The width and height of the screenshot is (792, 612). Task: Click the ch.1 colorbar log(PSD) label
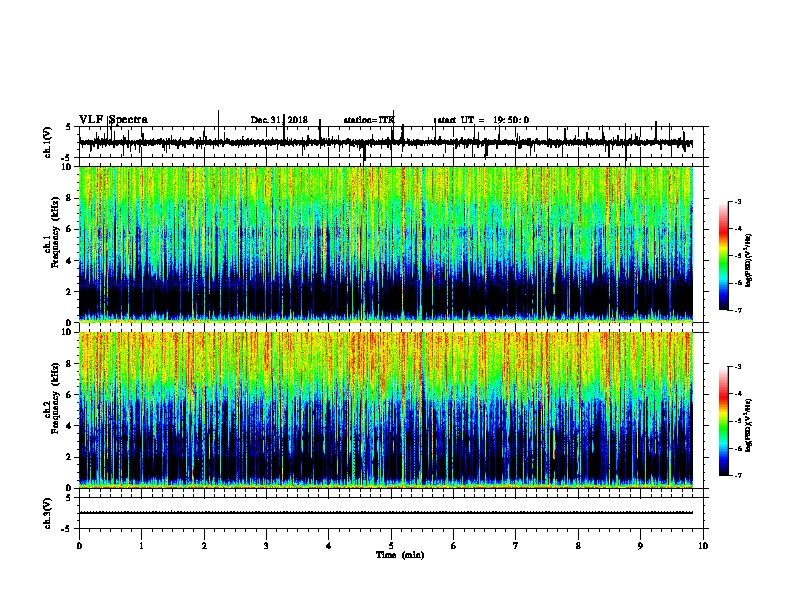point(749,260)
